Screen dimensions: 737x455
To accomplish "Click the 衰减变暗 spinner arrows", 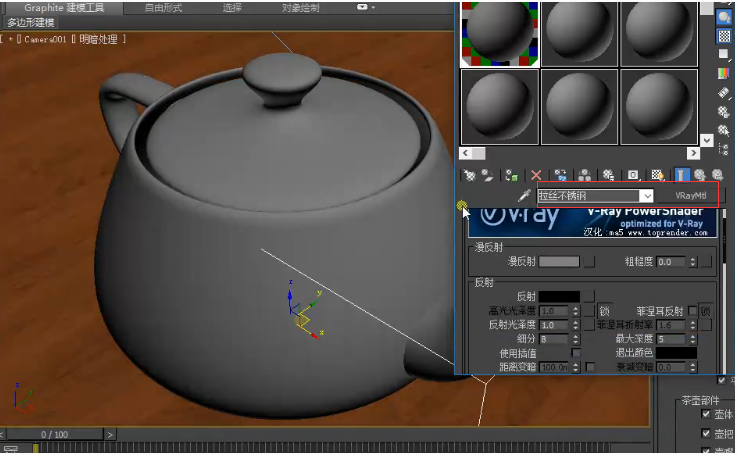I will [x=692, y=367].
